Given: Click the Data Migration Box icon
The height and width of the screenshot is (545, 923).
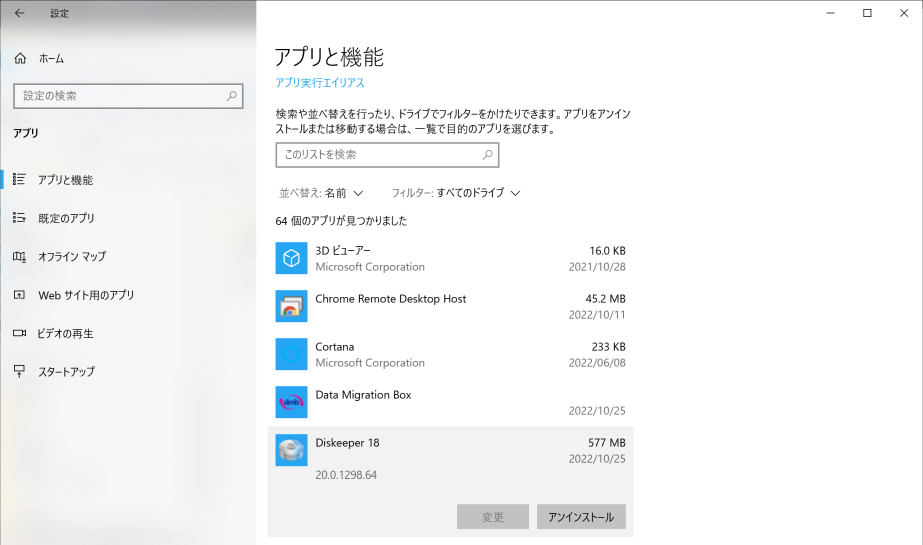Looking at the screenshot, I should pyautogui.click(x=291, y=402).
